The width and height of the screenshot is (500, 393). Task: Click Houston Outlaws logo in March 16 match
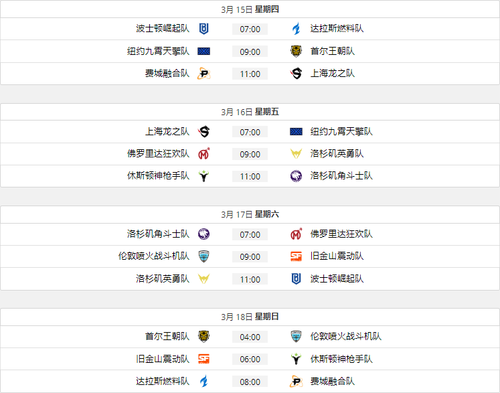point(204,176)
